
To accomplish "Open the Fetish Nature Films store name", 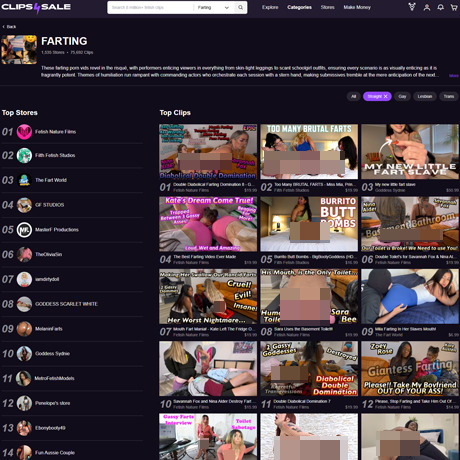I will click(x=55, y=132).
